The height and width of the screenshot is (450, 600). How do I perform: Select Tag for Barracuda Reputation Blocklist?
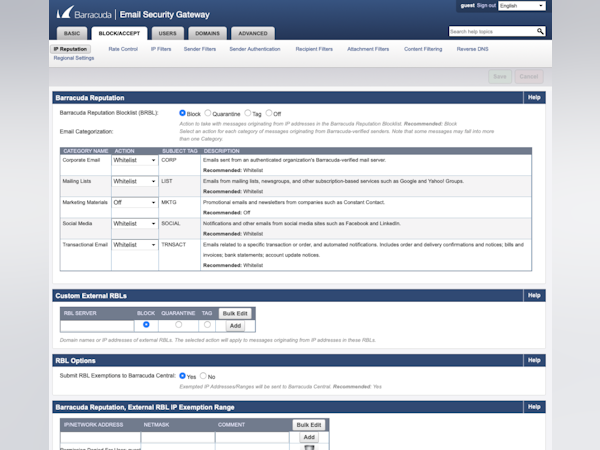point(248,113)
